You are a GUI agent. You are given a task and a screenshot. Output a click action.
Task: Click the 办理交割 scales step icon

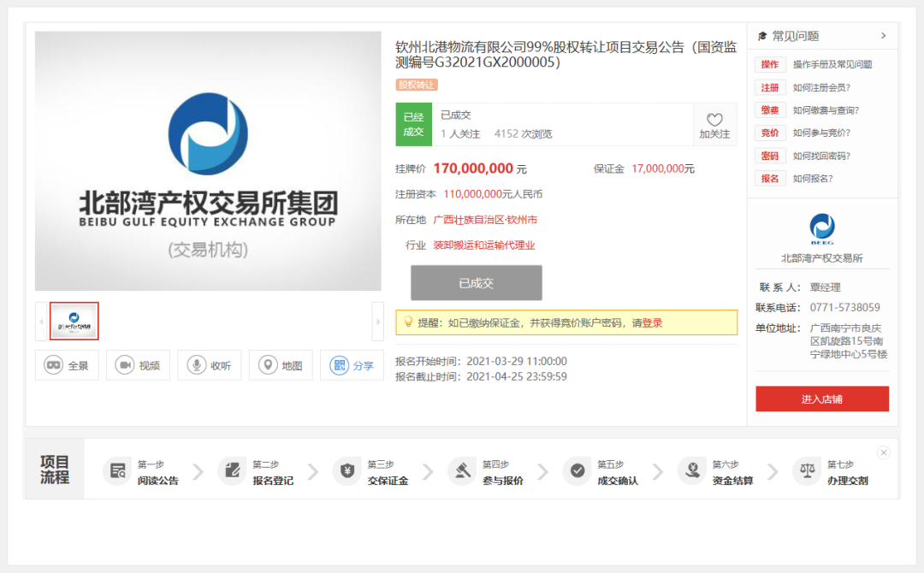click(x=807, y=471)
